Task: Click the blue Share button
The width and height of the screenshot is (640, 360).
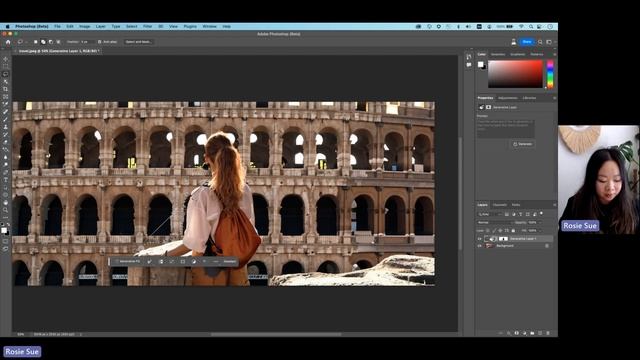Action: tap(527, 42)
